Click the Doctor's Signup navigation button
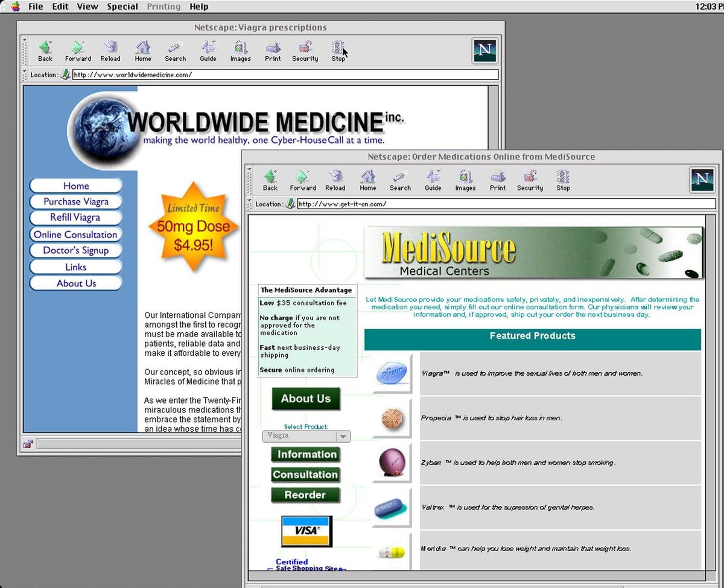This screenshot has height=588, width=724. click(76, 250)
